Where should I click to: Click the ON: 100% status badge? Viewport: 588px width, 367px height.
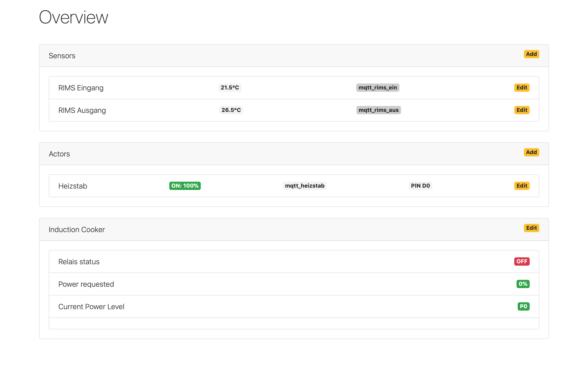coord(185,186)
